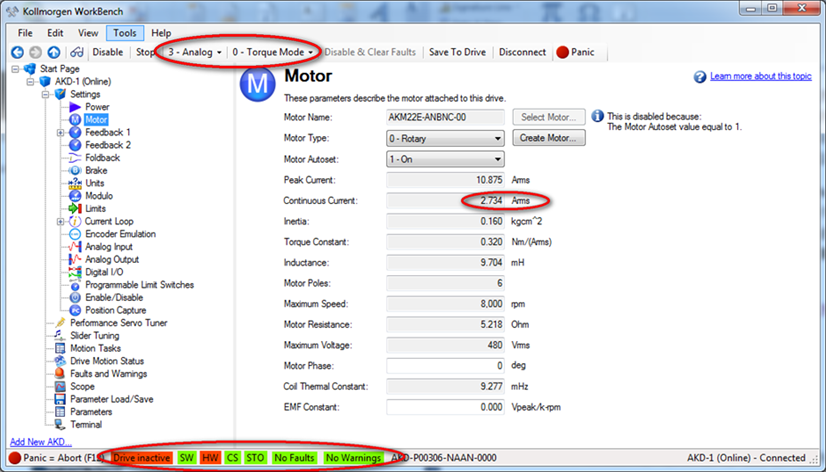826x472 pixels.
Task: Click the Enable/Disable tree icon
Action: [75, 298]
